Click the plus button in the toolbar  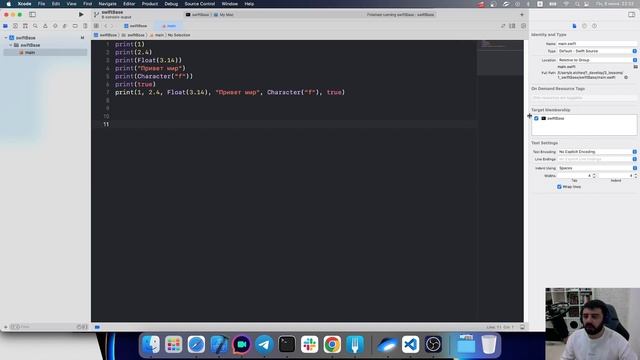522,14
